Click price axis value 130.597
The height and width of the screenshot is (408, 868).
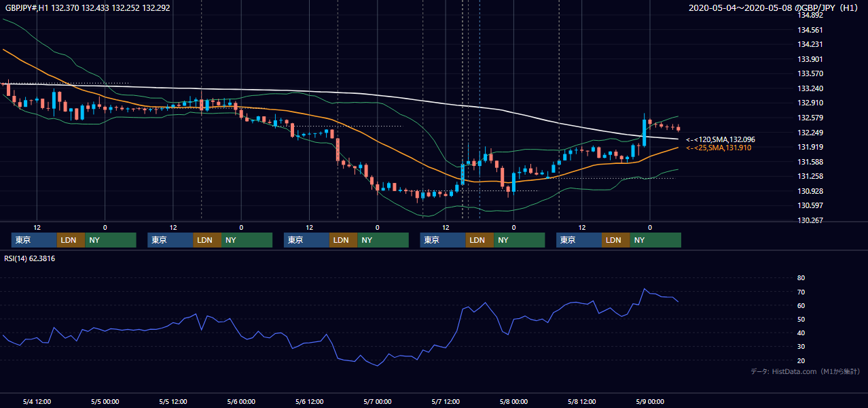click(x=810, y=205)
